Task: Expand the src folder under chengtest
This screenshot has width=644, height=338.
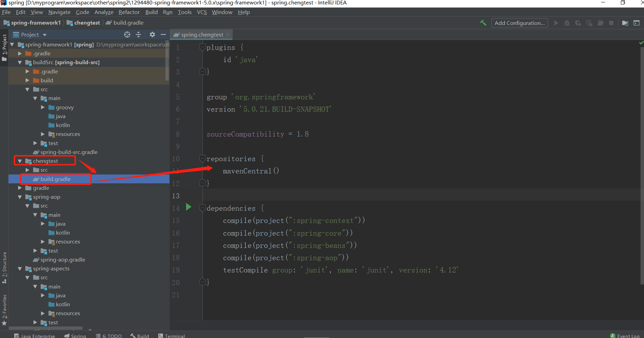Action: (x=27, y=170)
